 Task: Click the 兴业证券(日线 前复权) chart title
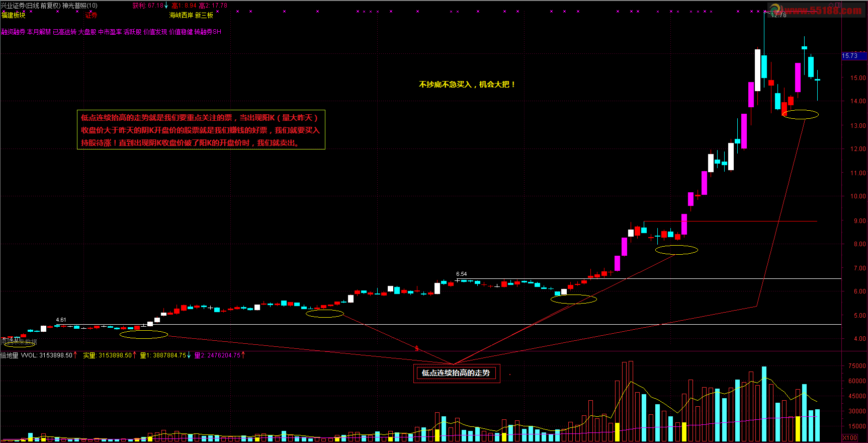pos(31,6)
